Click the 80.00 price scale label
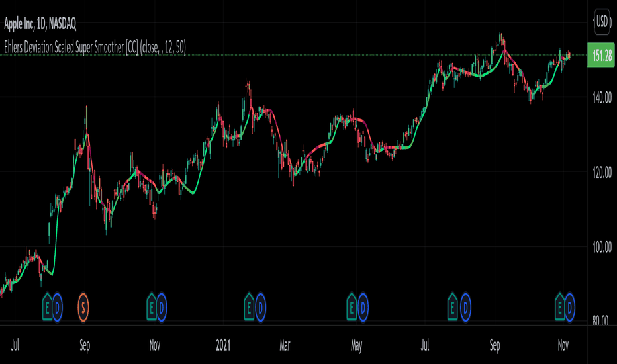 [x=600, y=321]
